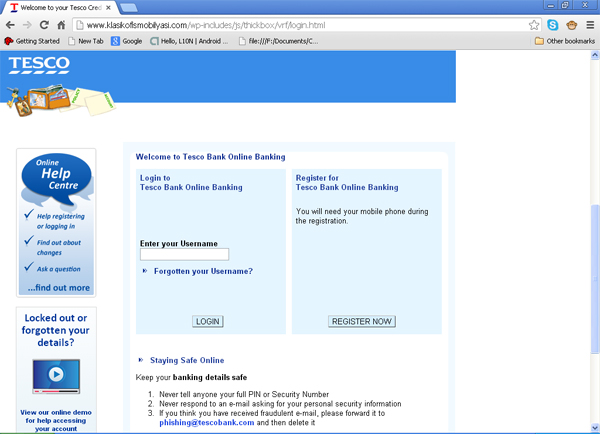600x434 pixels.
Task: Click the Username input field
Action: tap(184, 255)
